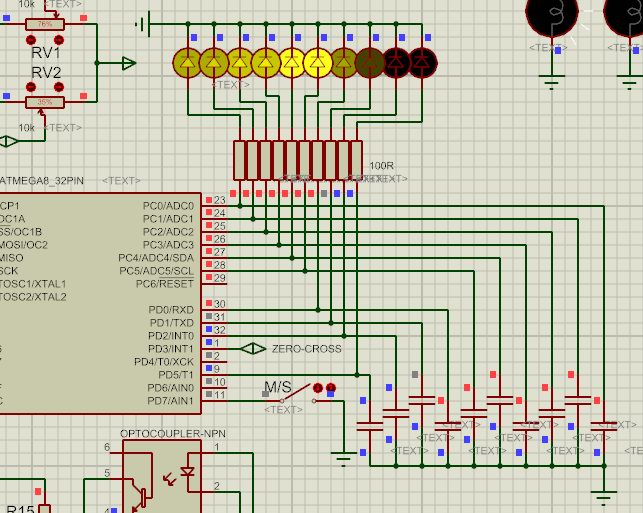643x513 pixels.
Task: Select the left lamp at top right
Action: tap(550, 14)
